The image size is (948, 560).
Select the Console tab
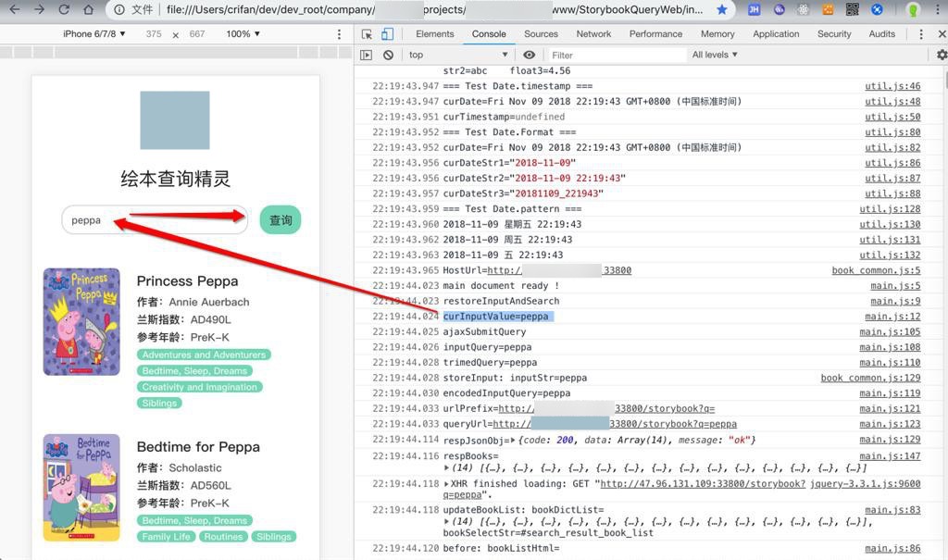coord(489,34)
